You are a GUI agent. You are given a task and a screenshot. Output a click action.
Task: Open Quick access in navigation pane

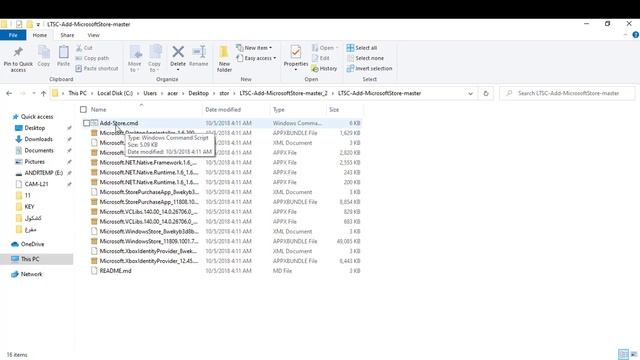point(37,116)
